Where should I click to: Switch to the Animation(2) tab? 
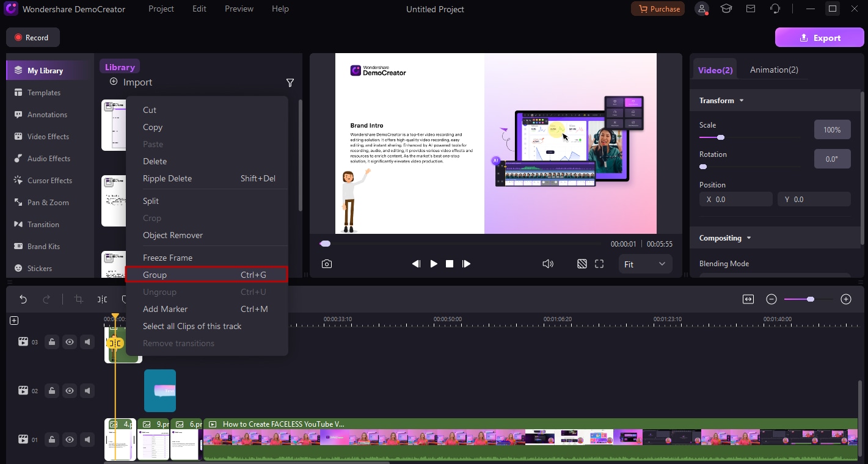click(774, 70)
